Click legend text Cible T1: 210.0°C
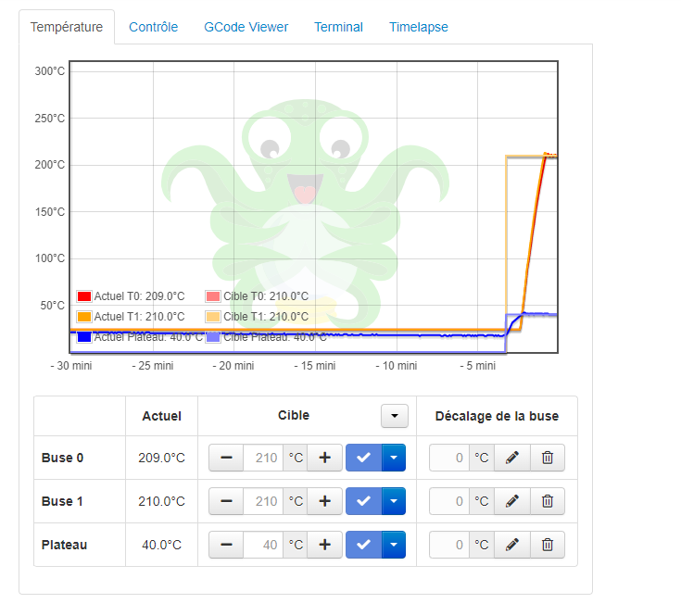 [x=266, y=317]
